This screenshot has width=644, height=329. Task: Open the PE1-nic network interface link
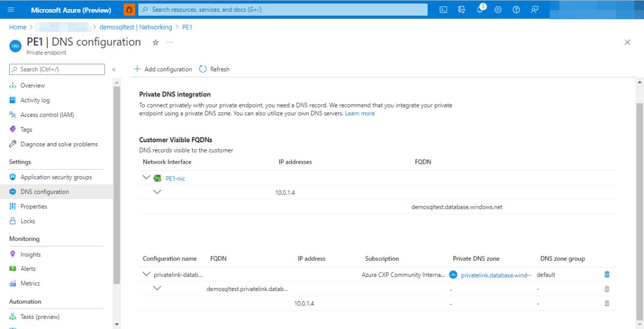[x=175, y=178]
